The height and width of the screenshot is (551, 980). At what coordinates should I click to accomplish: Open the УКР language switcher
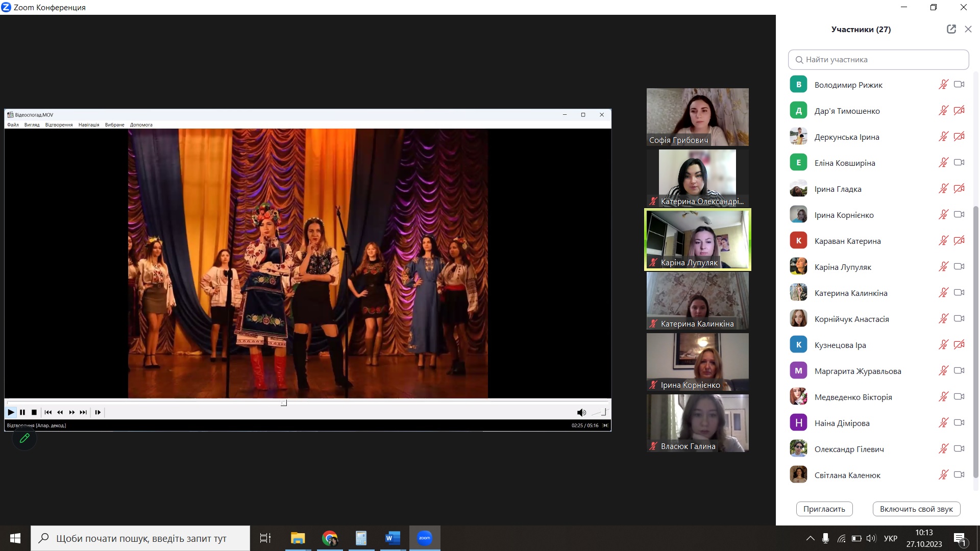[x=890, y=538]
